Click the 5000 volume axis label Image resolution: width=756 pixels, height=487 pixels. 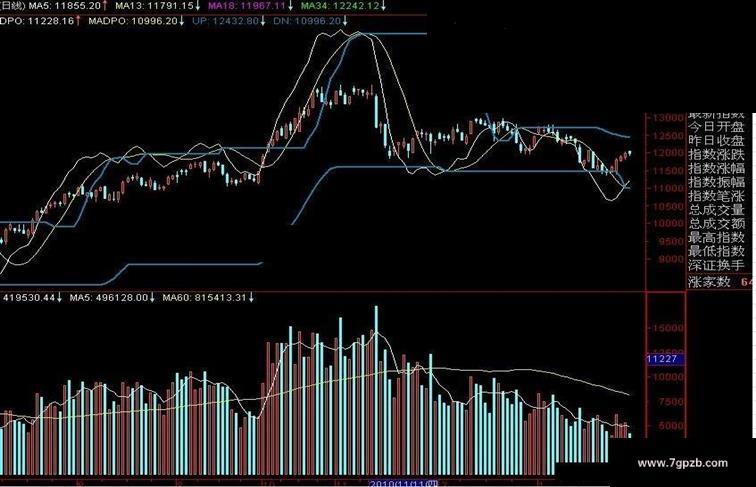[x=671, y=426]
